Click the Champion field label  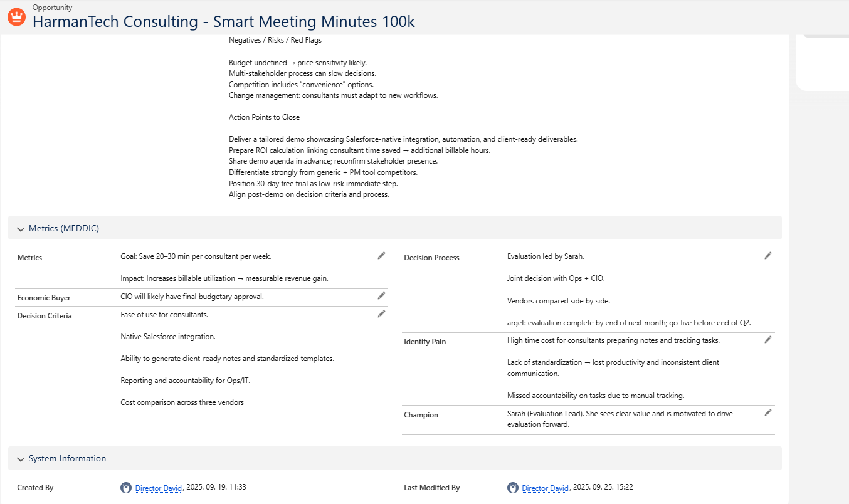tap(421, 415)
